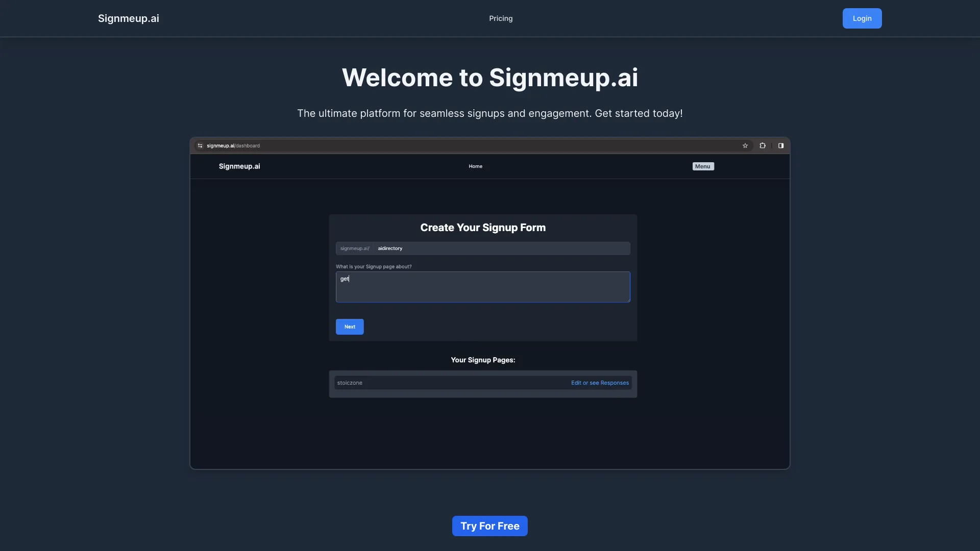Open the browser extensions puzzle icon
The height and width of the screenshot is (551, 980).
[763, 145]
